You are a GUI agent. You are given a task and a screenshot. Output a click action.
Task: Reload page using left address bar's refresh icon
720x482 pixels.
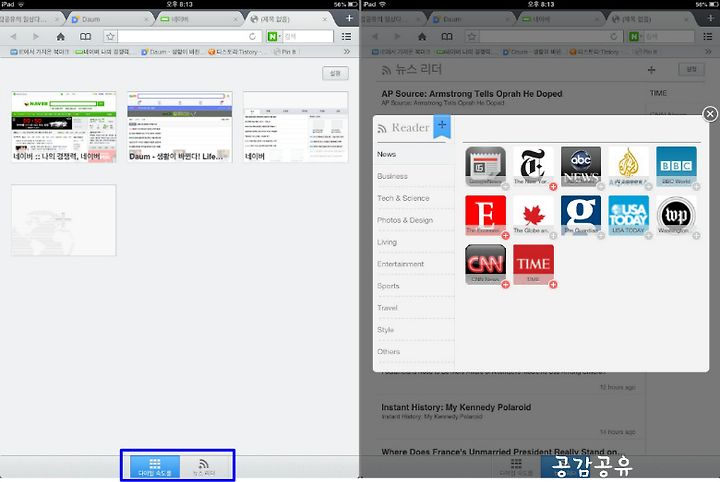pyautogui.click(x=252, y=36)
